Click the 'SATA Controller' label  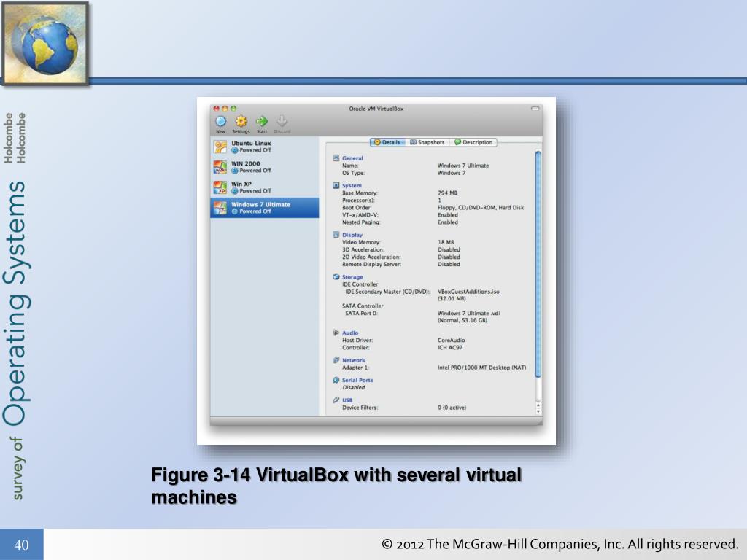coord(363,306)
